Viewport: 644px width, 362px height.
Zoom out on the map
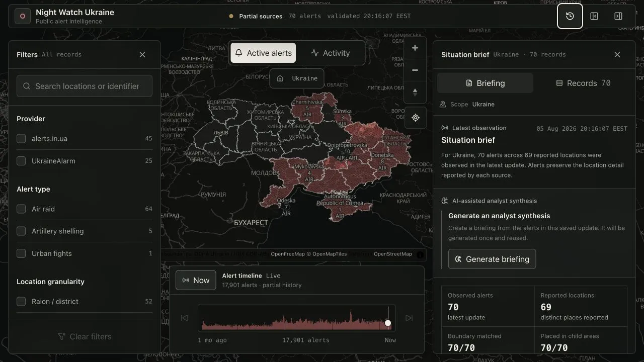pyautogui.click(x=415, y=70)
